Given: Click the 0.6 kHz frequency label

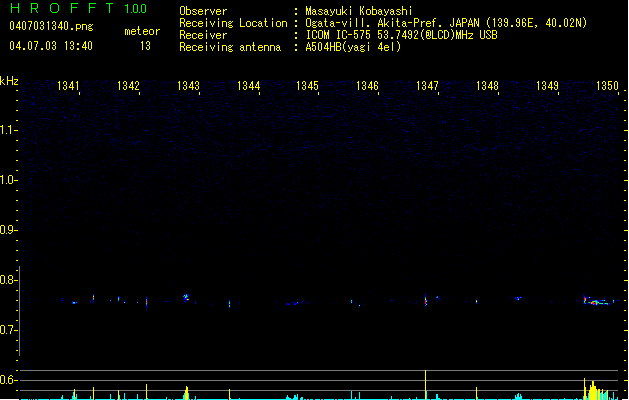Looking at the screenshot, I should pyautogui.click(x=8, y=380).
